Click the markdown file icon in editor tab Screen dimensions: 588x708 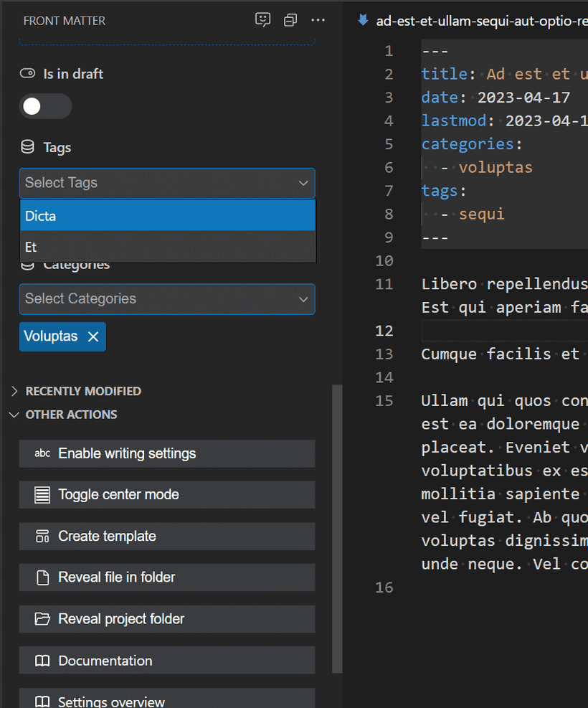pyautogui.click(x=364, y=20)
